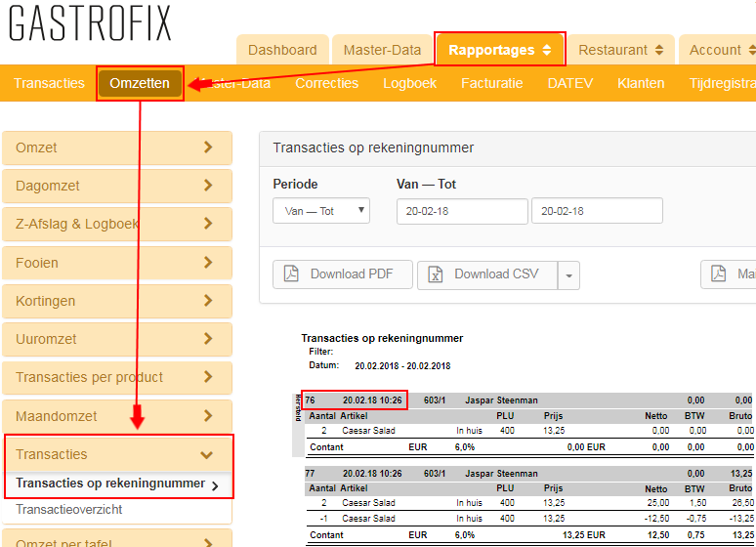The height and width of the screenshot is (547, 756).
Task: Expand the Dagomzet sidebar section
Action: (117, 186)
